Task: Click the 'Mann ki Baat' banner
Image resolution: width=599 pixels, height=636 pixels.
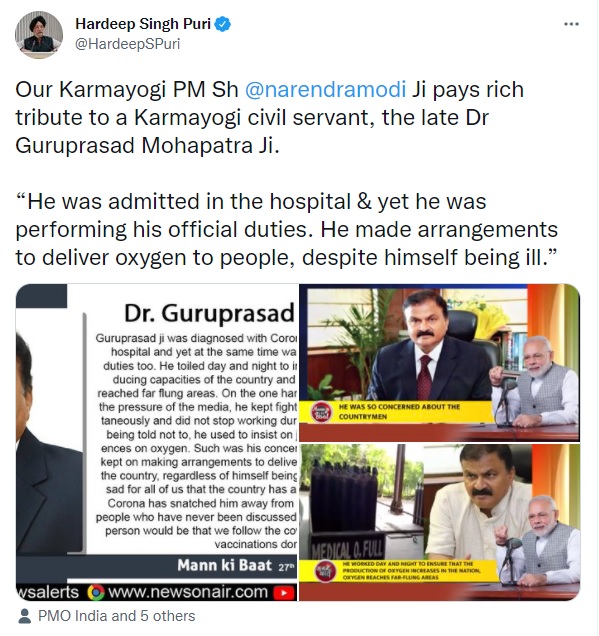Action: 224,565
